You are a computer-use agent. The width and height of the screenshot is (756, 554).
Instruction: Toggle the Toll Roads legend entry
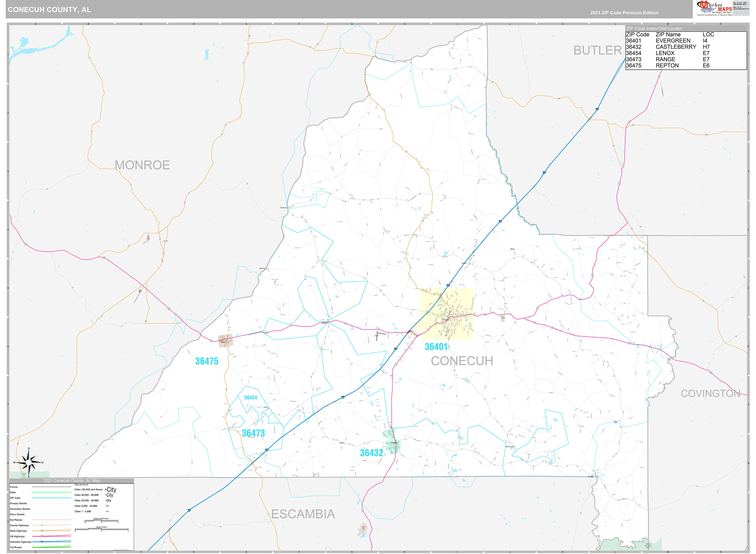click(x=16, y=548)
